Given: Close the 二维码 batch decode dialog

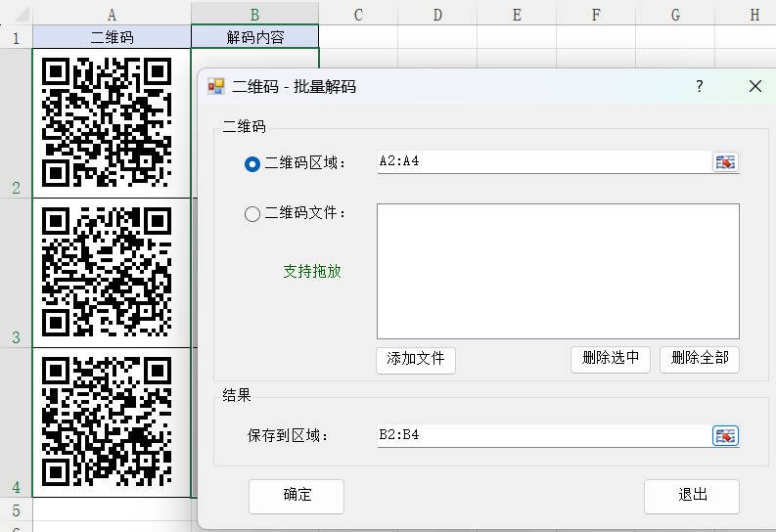Looking at the screenshot, I should click(x=754, y=86).
